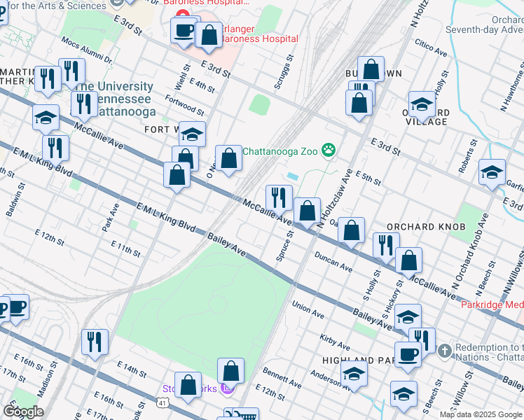Click the Erlanger Baroness Hospital label
This screenshot has height=420, width=524.
pos(259,34)
